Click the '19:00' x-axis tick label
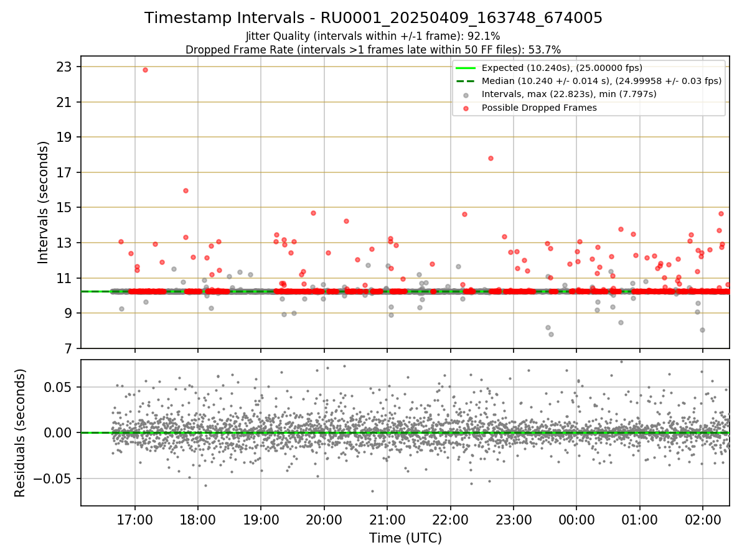Screen dimensions: 747x560 click(x=261, y=519)
